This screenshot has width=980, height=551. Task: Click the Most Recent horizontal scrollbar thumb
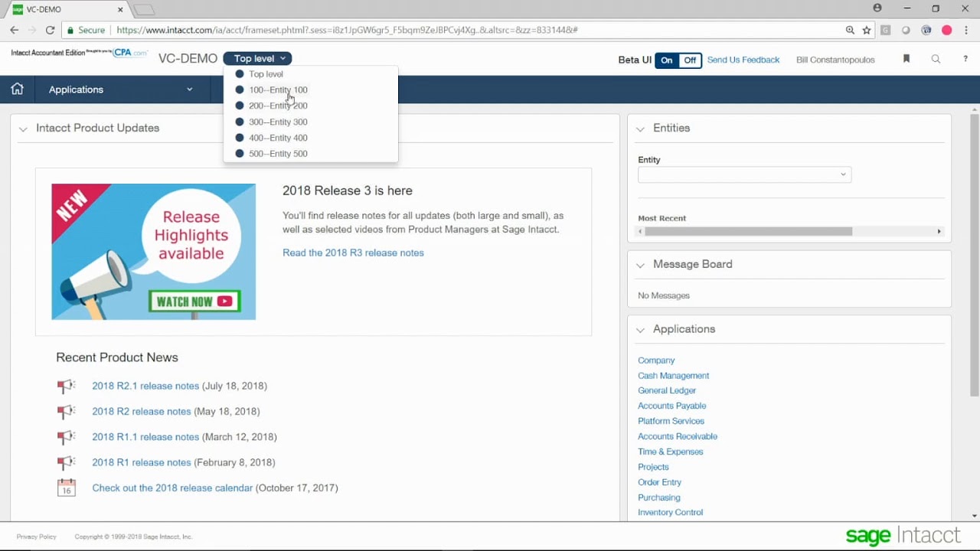[x=748, y=231]
